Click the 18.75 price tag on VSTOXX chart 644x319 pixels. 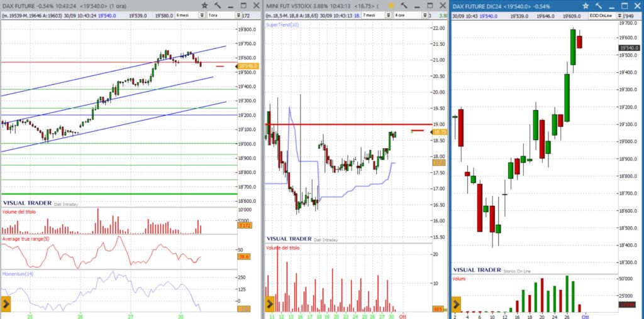click(439, 132)
